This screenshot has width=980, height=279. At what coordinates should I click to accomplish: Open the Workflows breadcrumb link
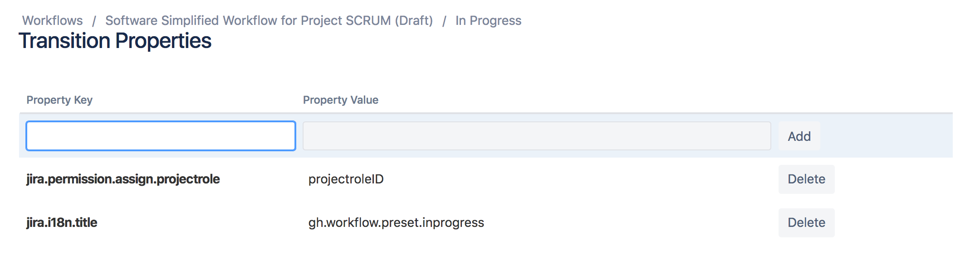pos(53,21)
